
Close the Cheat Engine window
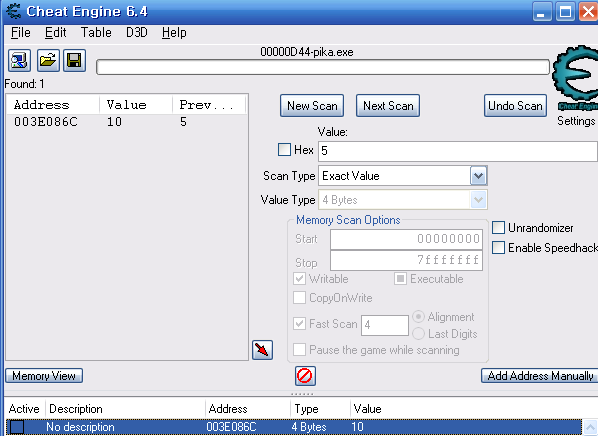click(588, 11)
